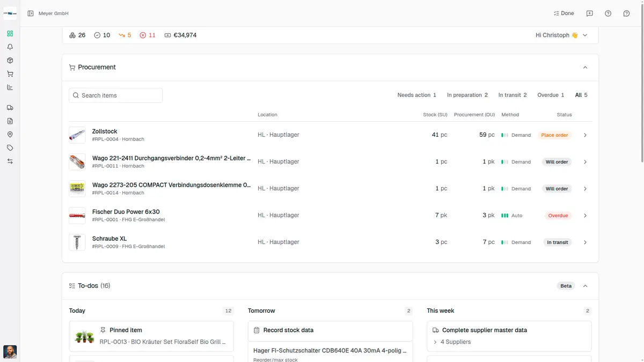This screenshot has width=644, height=362.
Task: Open Zollstock row details chevron
Action: 585,135
